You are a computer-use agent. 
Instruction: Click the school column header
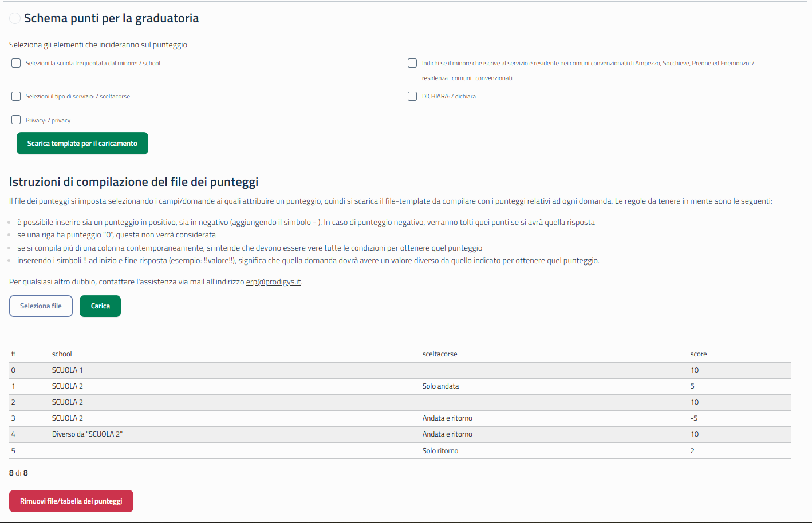tap(62, 354)
